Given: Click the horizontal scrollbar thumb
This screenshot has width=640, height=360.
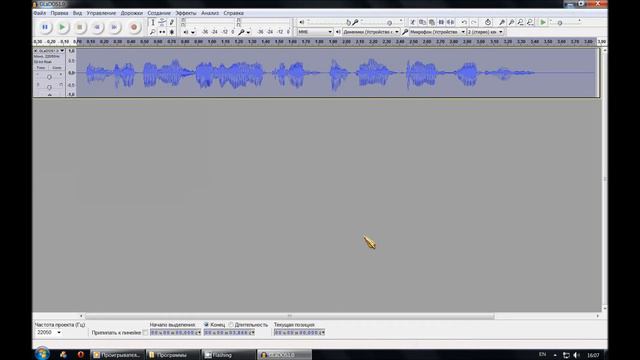Looking at the screenshot, I should (x=289, y=316).
